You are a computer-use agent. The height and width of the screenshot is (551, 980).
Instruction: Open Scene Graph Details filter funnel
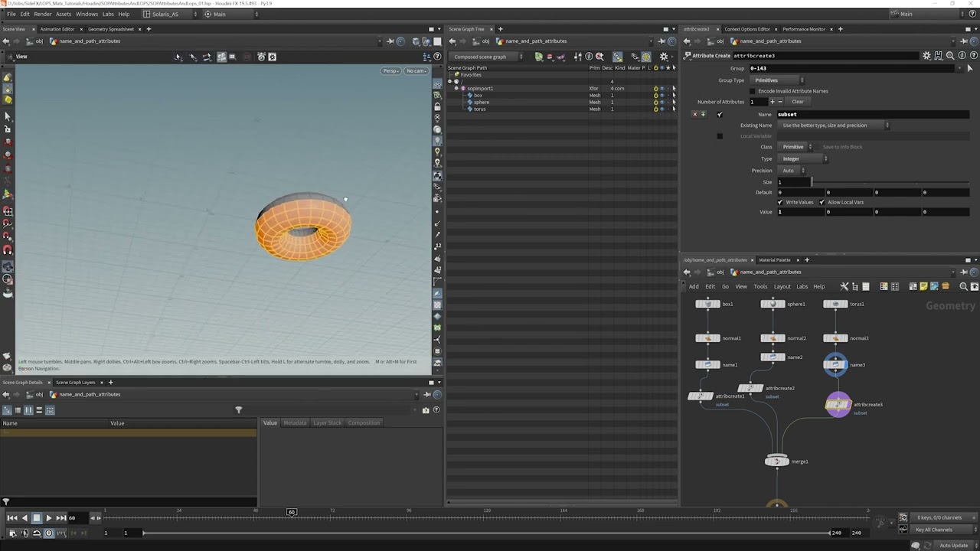click(x=239, y=410)
